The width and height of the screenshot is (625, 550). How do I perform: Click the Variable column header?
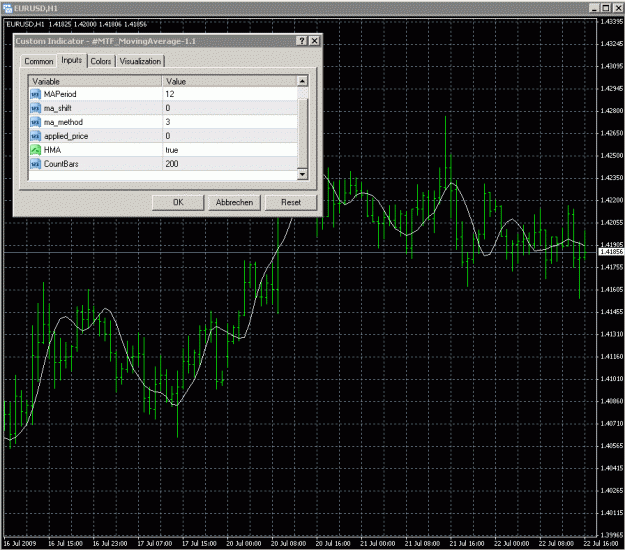[x=95, y=81]
